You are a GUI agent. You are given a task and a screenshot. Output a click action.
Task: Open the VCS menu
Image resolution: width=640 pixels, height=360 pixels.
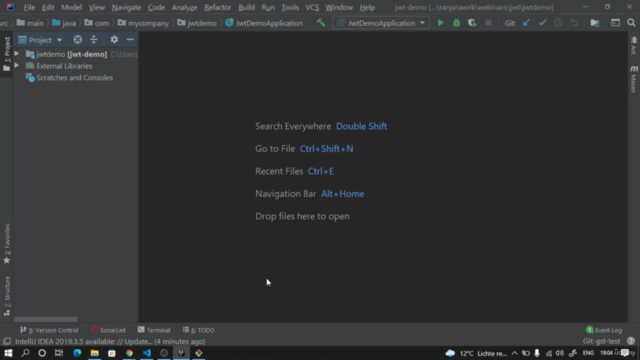312,7
